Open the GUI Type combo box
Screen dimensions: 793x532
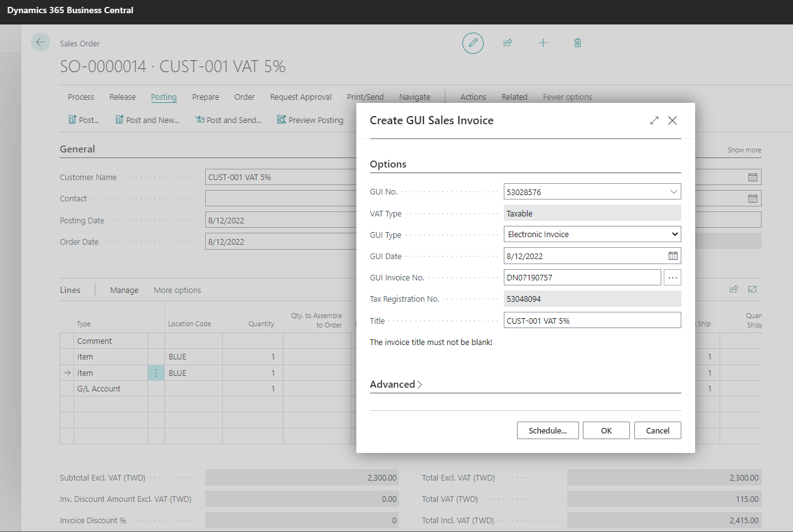point(592,235)
